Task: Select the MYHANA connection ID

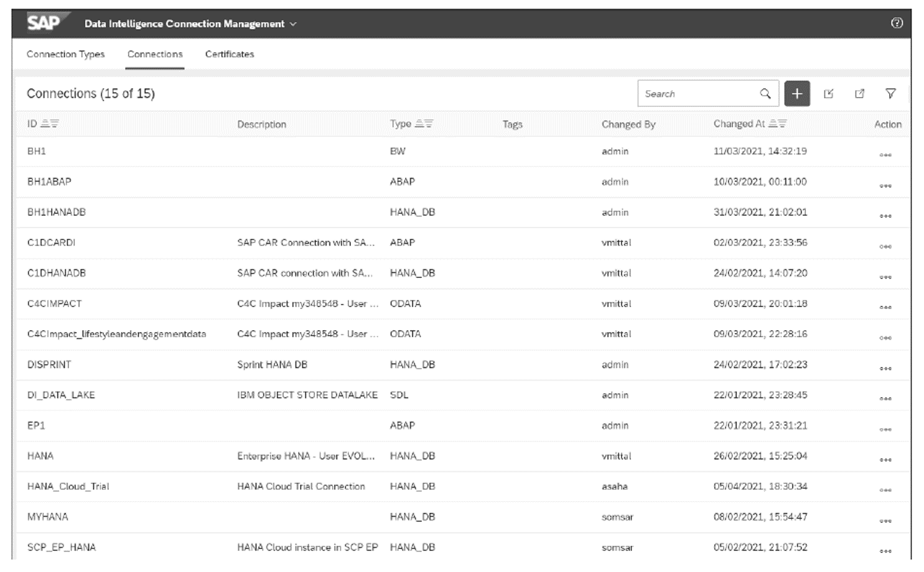Action: (48, 517)
